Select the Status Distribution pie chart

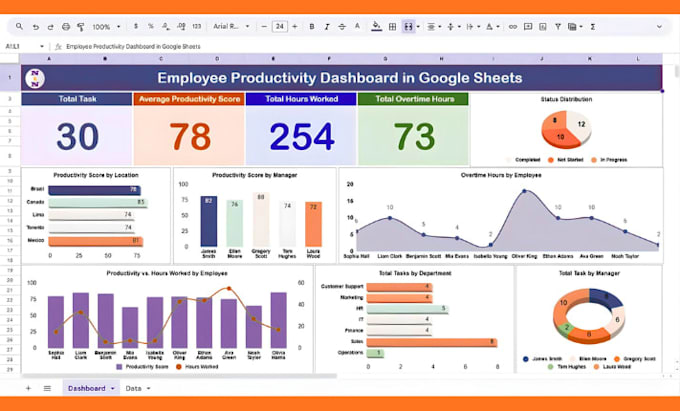(x=566, y=129)
